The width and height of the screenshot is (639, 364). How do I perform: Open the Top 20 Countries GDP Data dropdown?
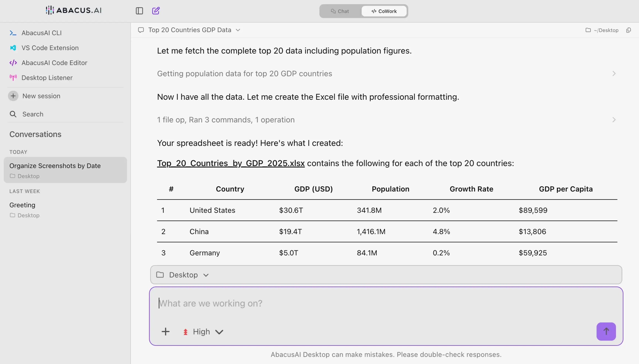pos(194,30)
